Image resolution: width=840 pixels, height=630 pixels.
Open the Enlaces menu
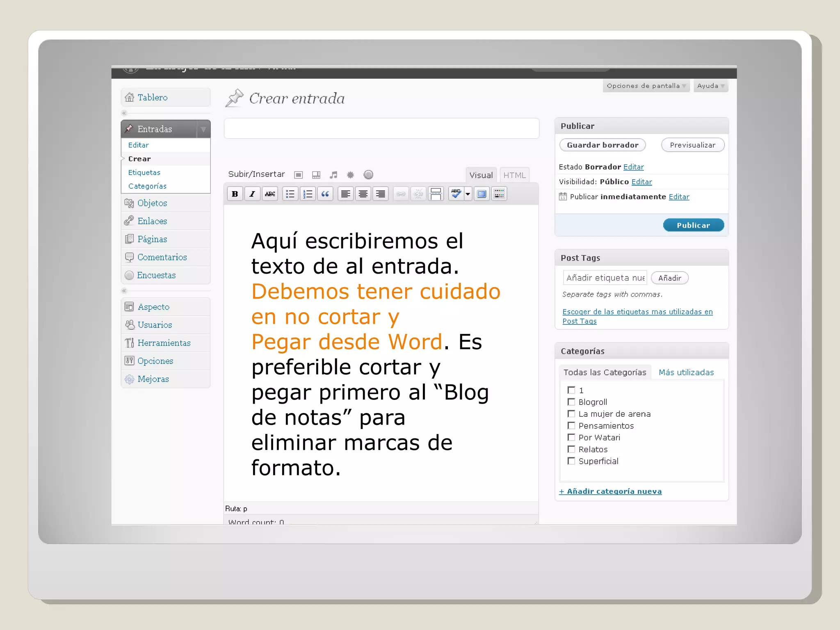coord(166,221)
